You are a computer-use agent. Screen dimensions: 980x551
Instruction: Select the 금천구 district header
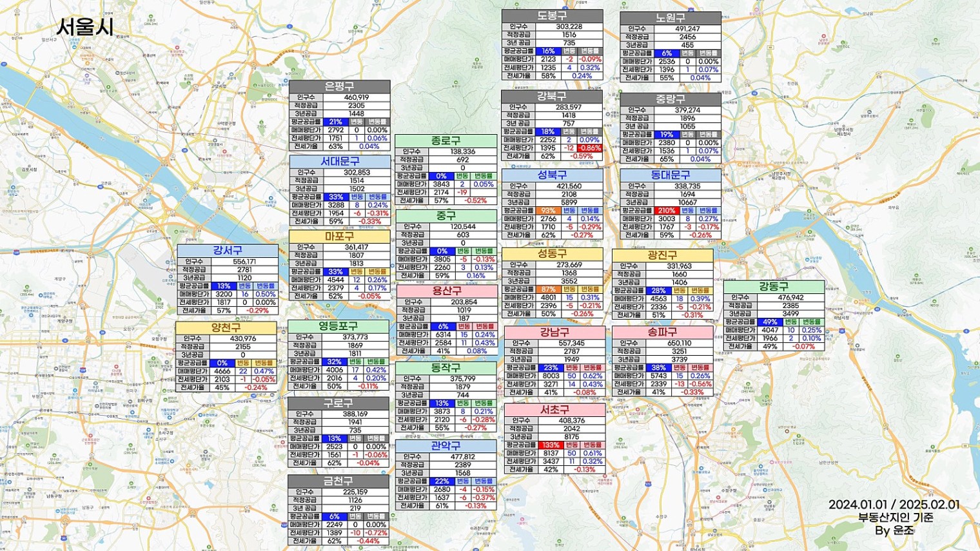[x=338, y=481]
